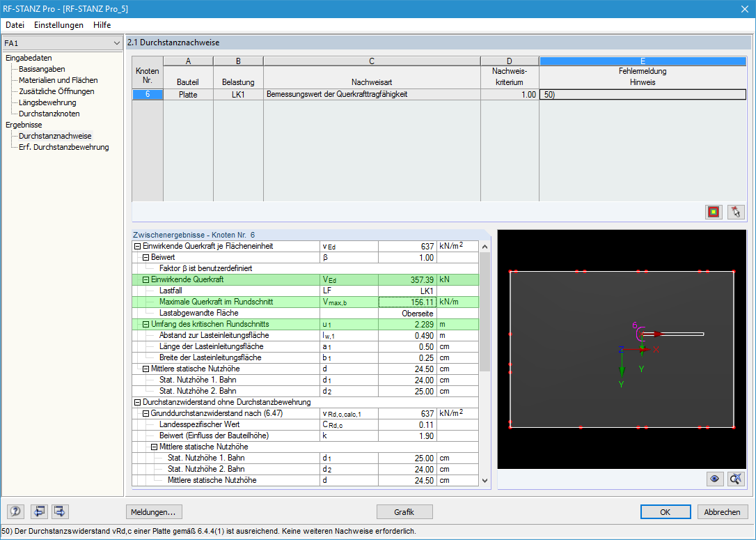
Task: Confirm with the OK button
Action: click(x=666, y=511)
